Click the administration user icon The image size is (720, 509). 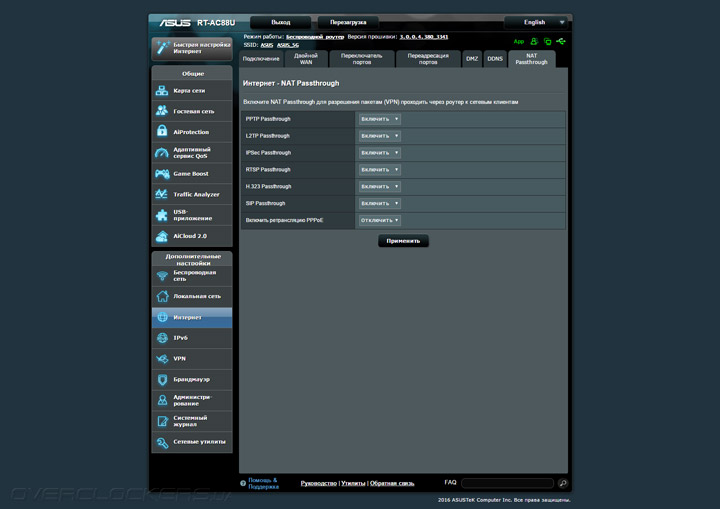coord(162,400)
